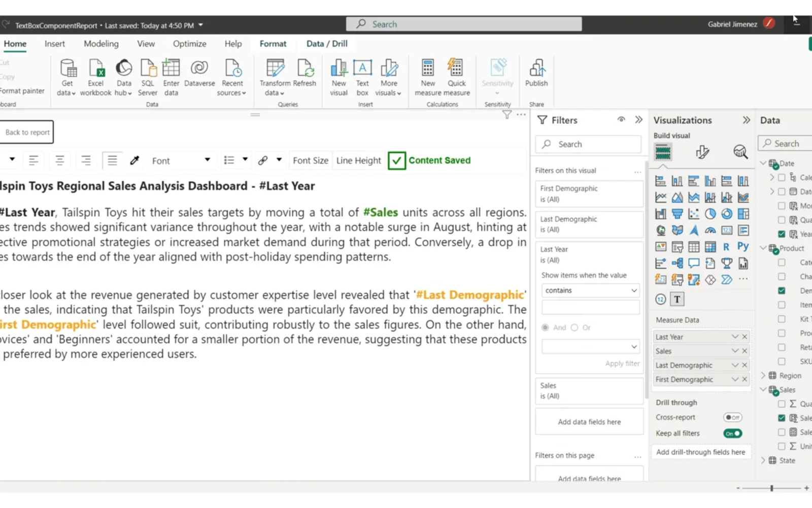The image size is (812, 508).
Task: Open the contains condition dropdown
Action: [x=591, y=291]
